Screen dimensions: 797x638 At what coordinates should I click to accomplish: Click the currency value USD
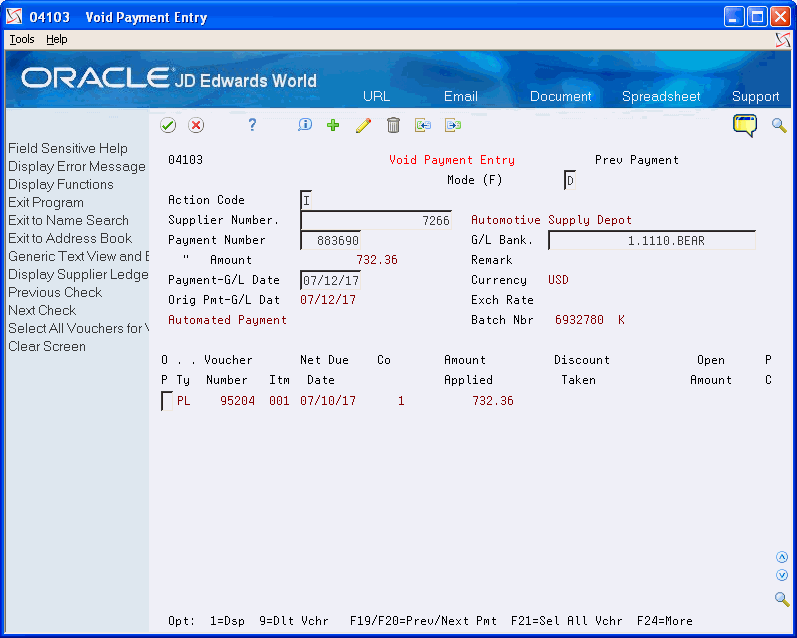click(x=558, y=280)
